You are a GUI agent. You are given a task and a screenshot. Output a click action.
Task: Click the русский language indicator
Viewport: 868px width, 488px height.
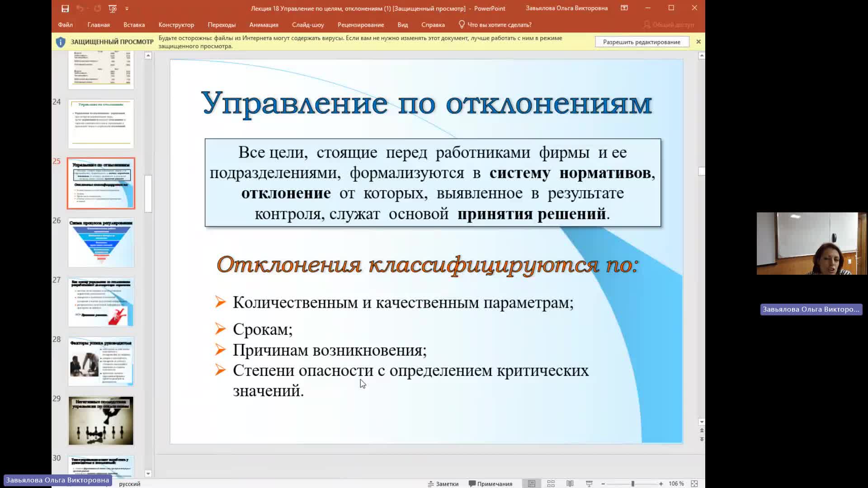coord(130,483)
